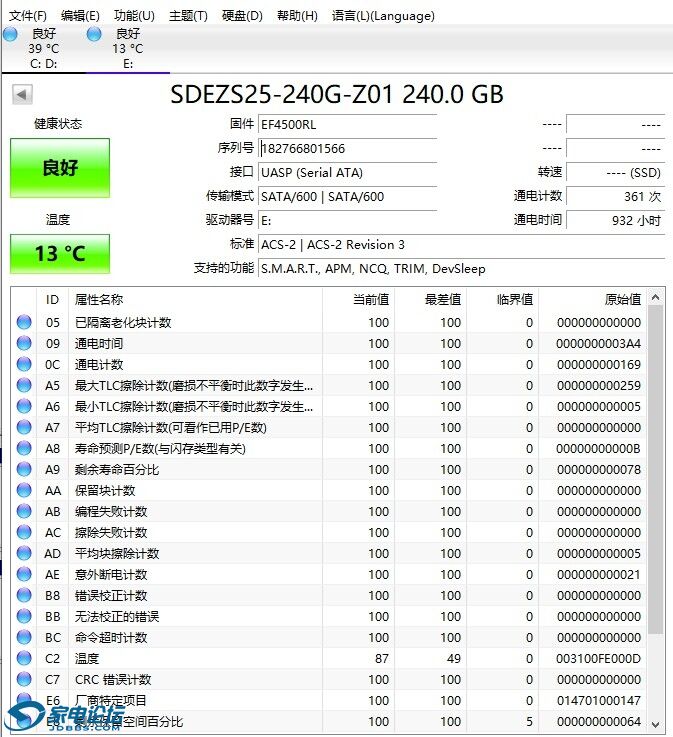Click the power-on hours value 932 小时
Viewport: 673px width, 737px height.
point(616,220)
